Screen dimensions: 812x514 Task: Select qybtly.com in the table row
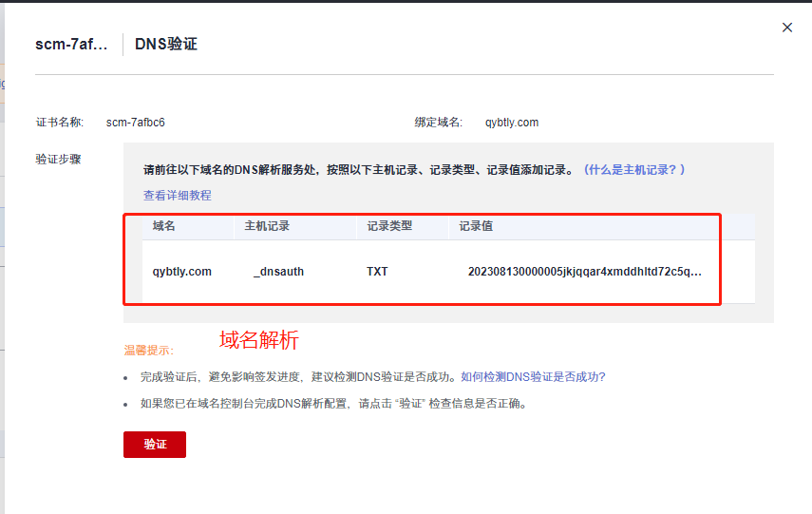point(182,272)
